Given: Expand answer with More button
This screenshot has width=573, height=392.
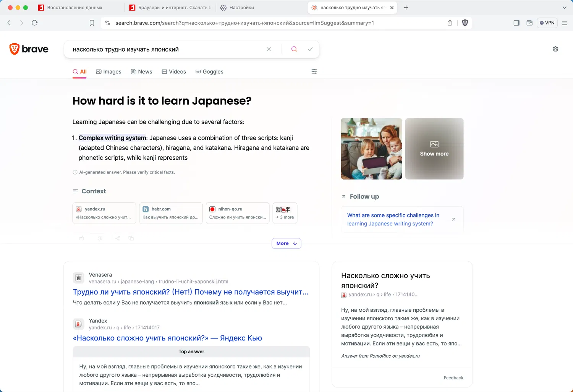Looking at the screenshot, I should 286,243.
